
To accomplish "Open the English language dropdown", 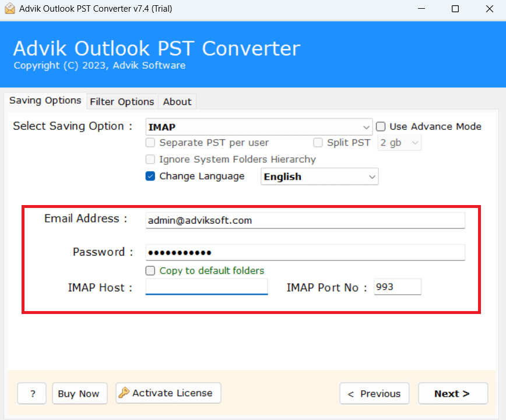I will [x=319, y=177].
